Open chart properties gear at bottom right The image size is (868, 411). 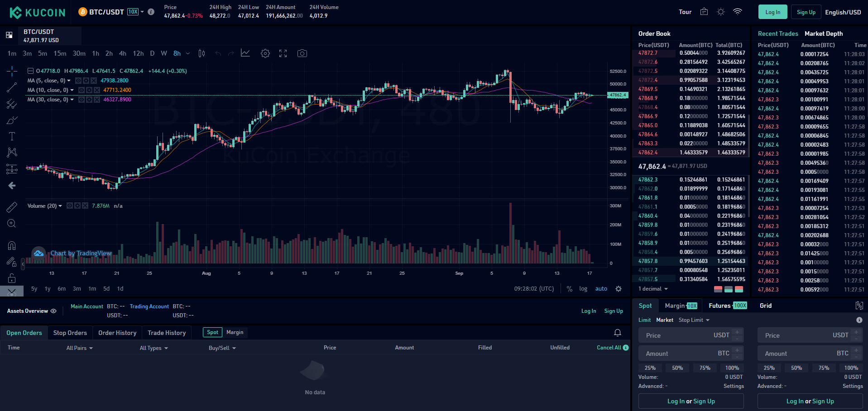619,289
